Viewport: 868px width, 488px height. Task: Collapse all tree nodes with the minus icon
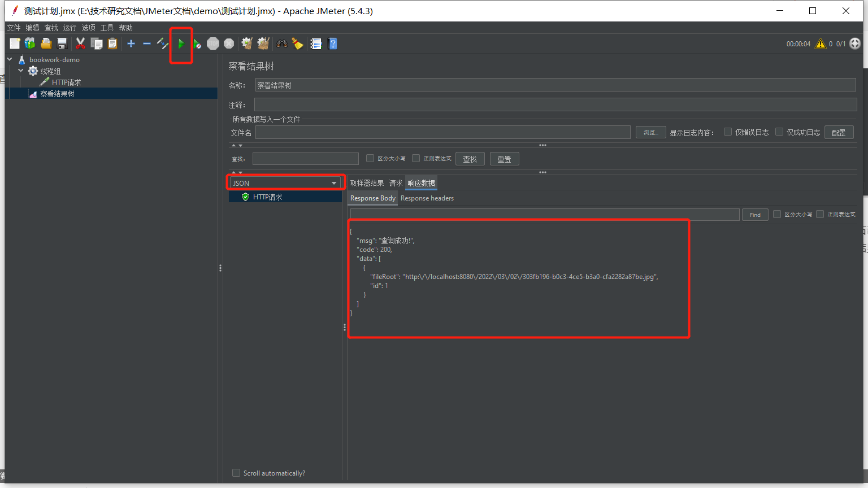[x=147, y=43]
